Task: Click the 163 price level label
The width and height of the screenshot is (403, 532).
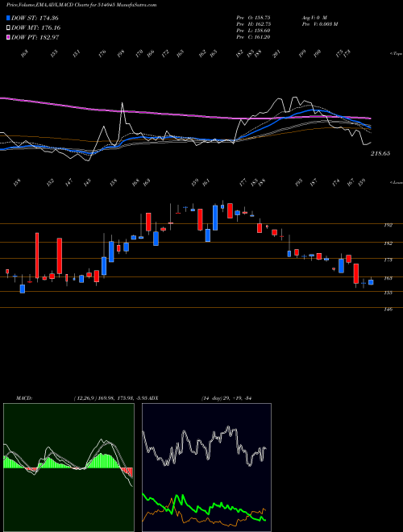Action: coord(388,278)
